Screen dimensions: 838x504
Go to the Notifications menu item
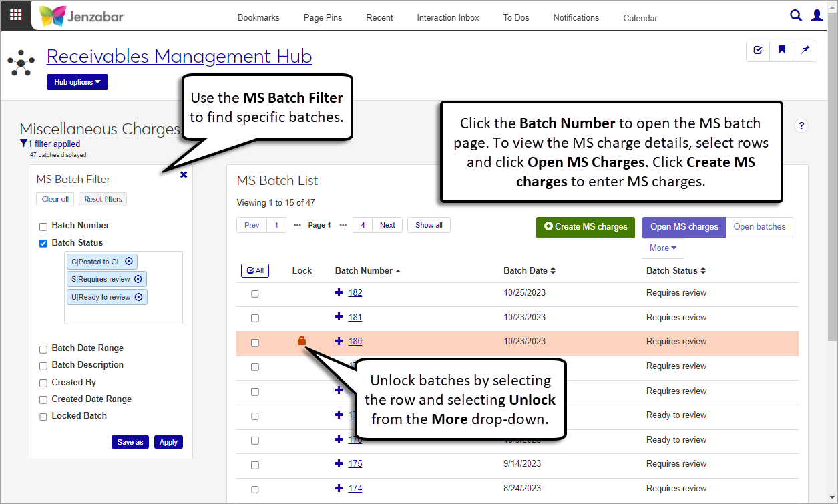[x=576, y=18]
